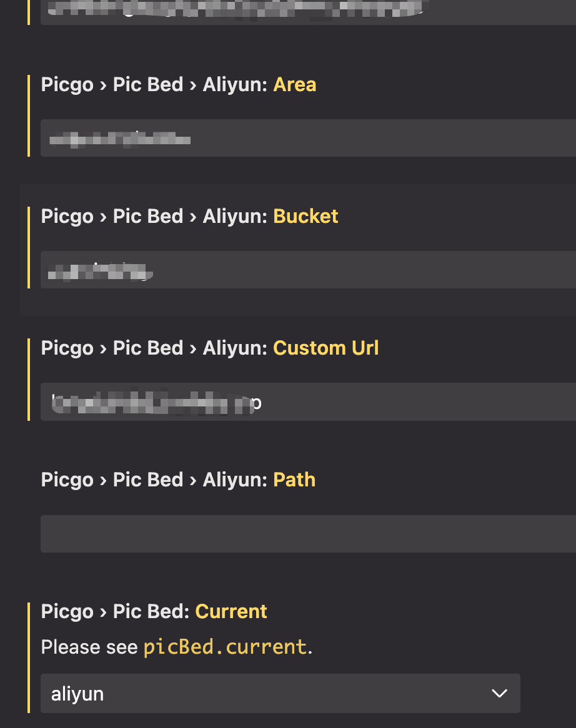The image size is (576, 728).
Task: Open the Aliyun Path setting link
Action: (x=294, y=480)
